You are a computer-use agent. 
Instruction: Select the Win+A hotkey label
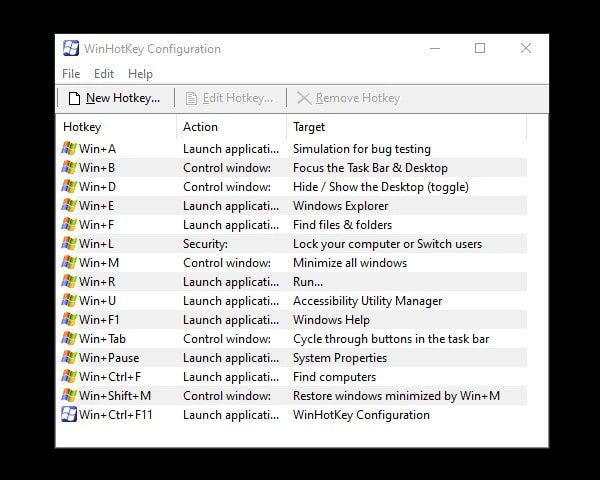click(97, 149)
